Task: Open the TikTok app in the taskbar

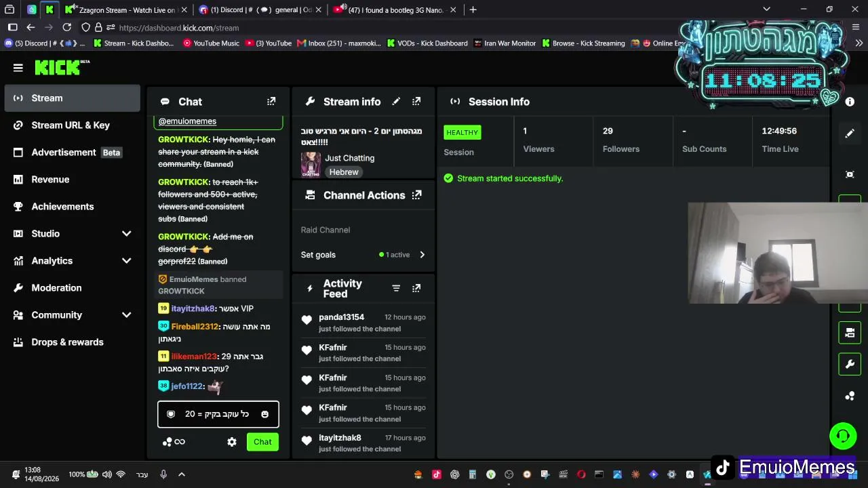Action: [436, 474]
